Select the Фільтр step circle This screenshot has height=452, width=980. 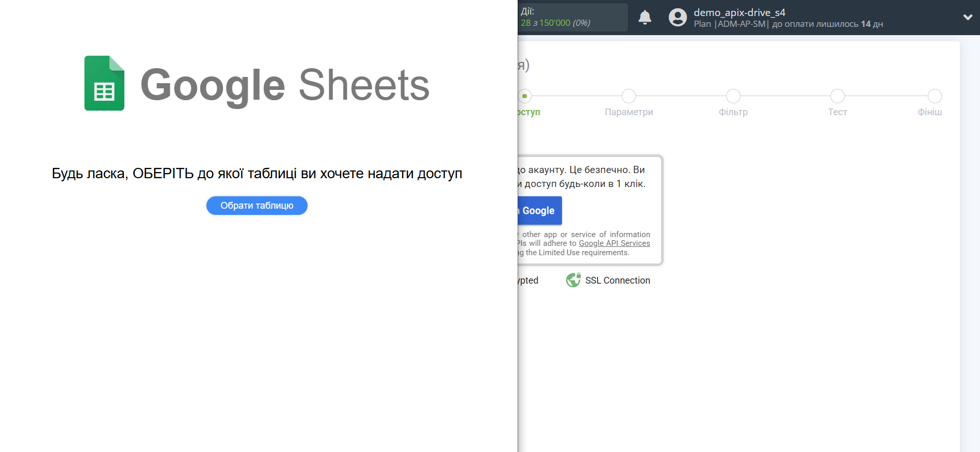[733, 96]
